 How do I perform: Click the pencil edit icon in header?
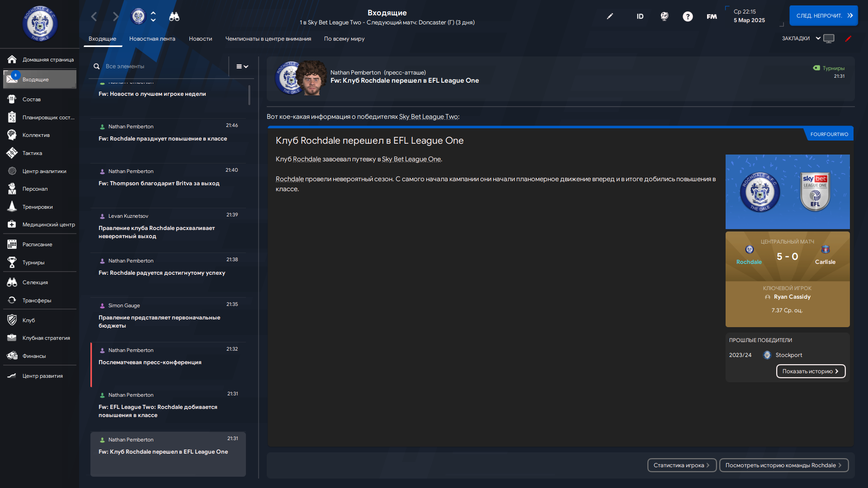pyautogui.click(x=610, y=16)
